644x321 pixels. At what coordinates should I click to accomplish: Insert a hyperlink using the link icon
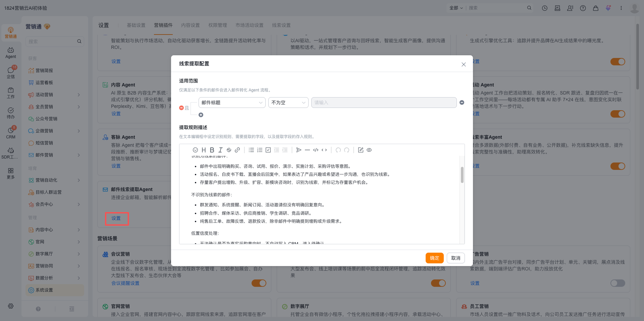(237, 150)
